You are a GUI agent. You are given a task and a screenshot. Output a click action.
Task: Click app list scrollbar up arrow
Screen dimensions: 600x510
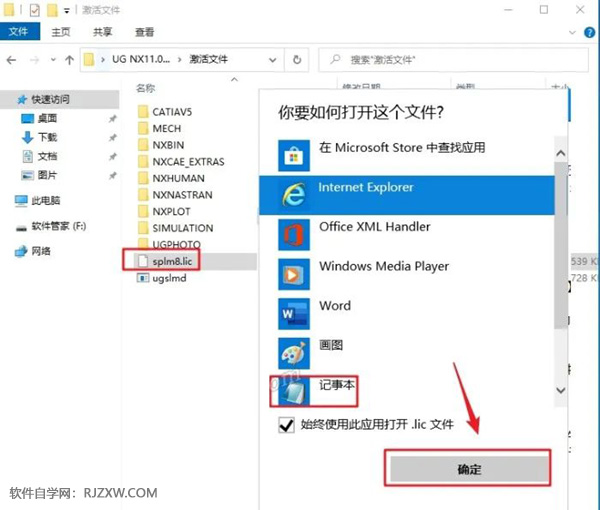click(x=561, y=154)
